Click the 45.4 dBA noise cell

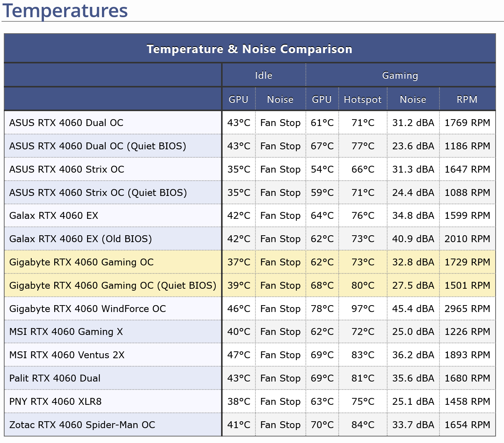coord(413,309)
